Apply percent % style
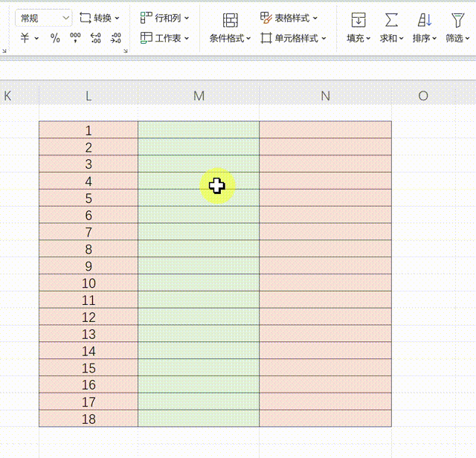Screen dimensions: 476x458 click(x=55, y=38)
